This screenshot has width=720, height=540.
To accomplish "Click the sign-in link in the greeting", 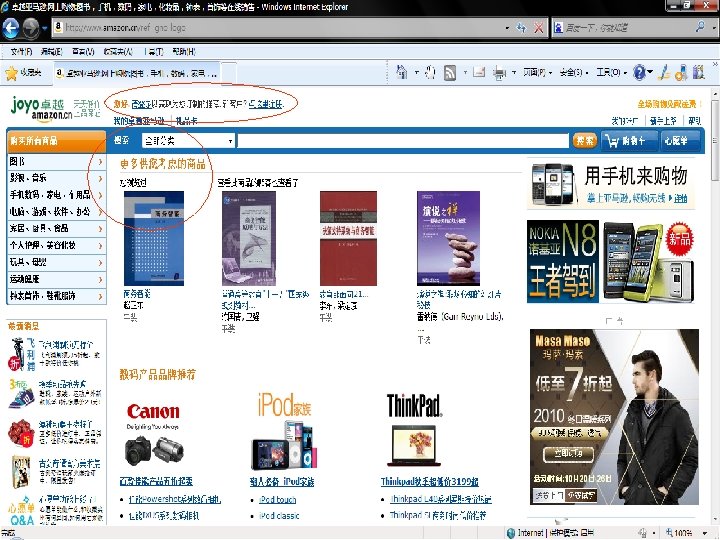I will tap(139, 104).
